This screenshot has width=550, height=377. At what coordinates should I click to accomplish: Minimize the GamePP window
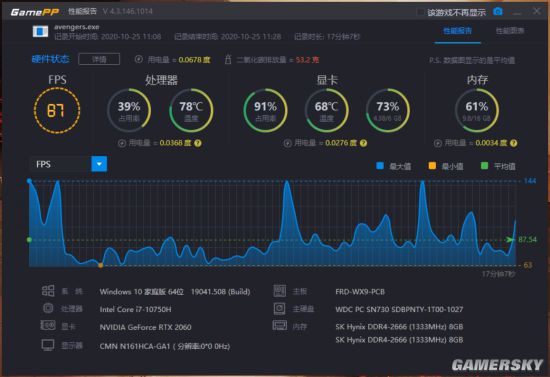pos(517,13)
